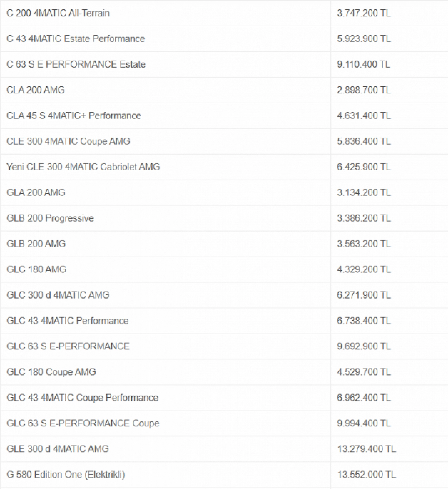Click the 13.552.000 TL price
The width and height of the screenshot is (448, 489).
click(x=366, y=474)
